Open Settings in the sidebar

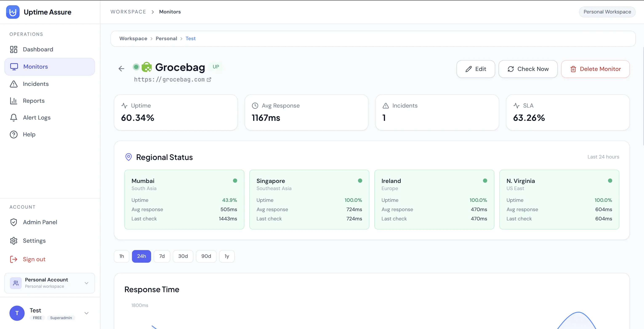coord(49,241)
